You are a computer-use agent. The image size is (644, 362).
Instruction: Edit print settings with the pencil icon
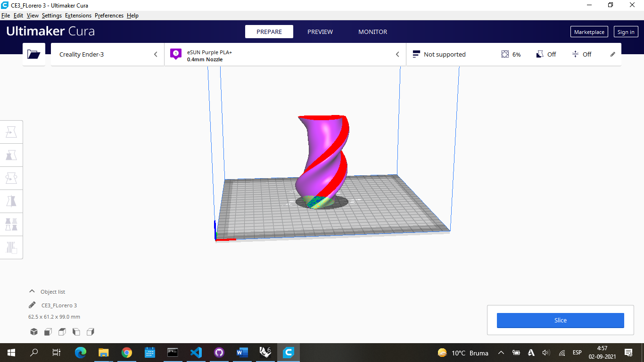612,54
